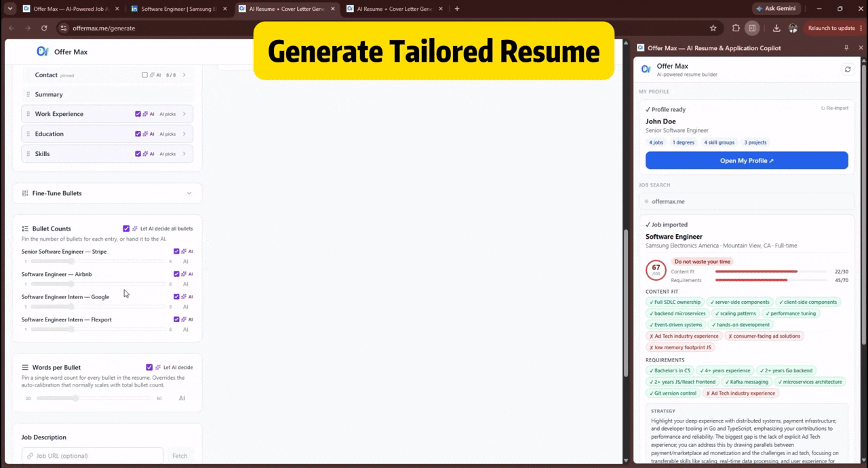Image resolution: width=868 pixels, height=468 pixels.
Task: Pin the Offer Max side panel
Action: [846, 48]
